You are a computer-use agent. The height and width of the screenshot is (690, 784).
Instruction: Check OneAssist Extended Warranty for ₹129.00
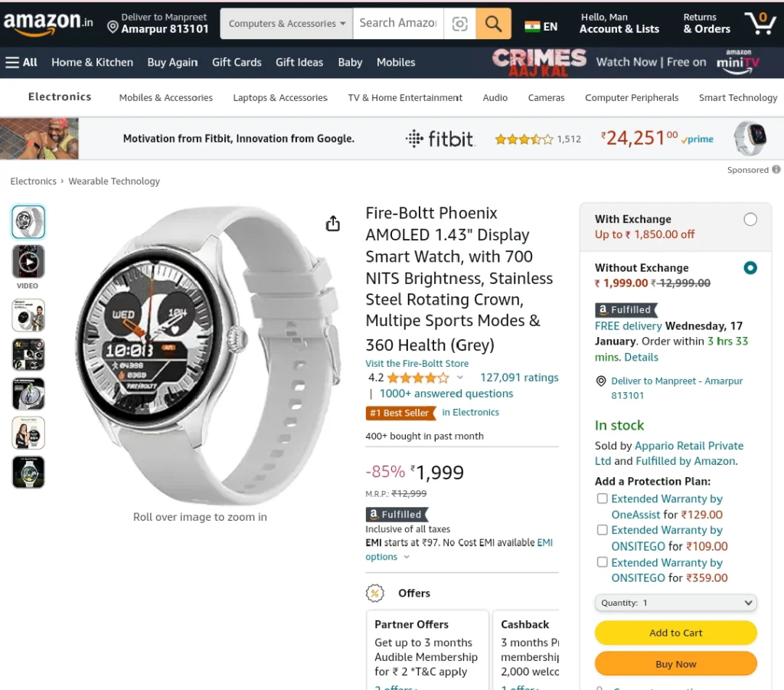[603, 499]
